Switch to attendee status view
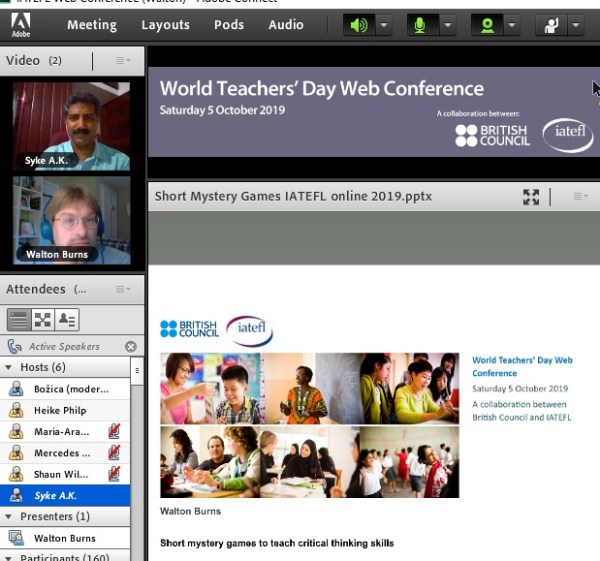This screenshot has width=600, height=561. coord(67,320)
